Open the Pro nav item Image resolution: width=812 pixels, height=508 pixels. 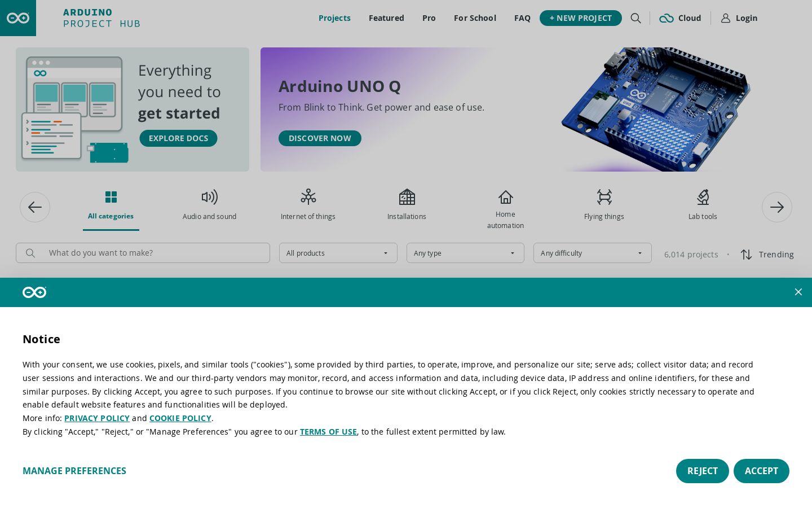(429, 18)
